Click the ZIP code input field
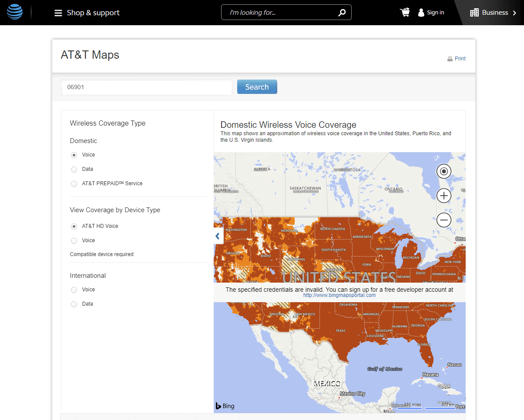 coord(147,87)
